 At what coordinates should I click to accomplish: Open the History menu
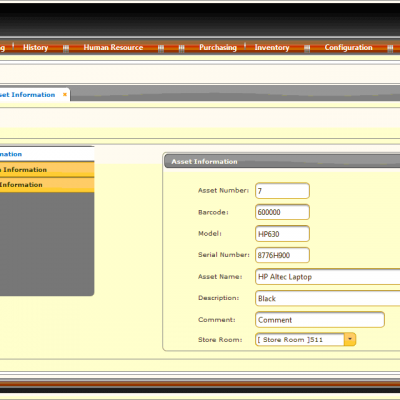pos(36,47)
